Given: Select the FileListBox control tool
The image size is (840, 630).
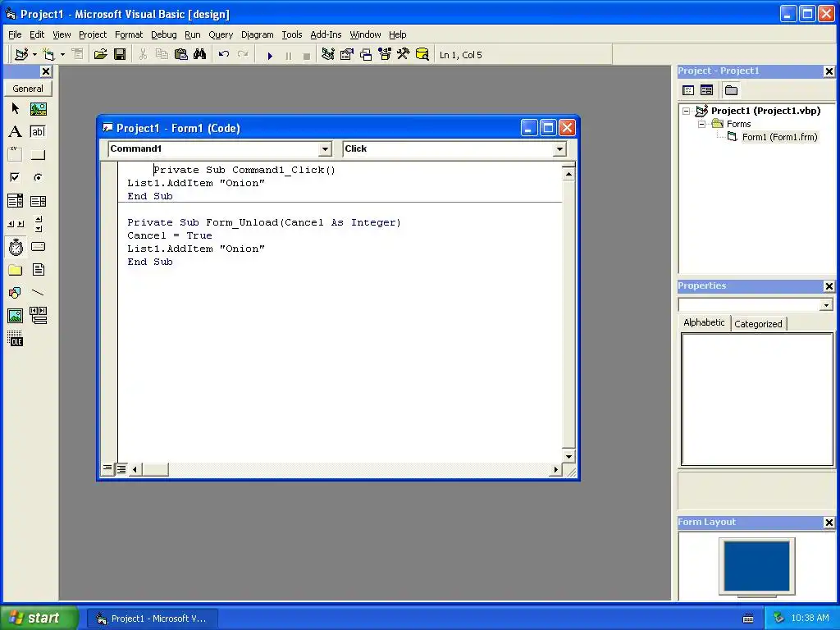Looking at the screenshot, I should pyautogui.click(x=38, y=270).
